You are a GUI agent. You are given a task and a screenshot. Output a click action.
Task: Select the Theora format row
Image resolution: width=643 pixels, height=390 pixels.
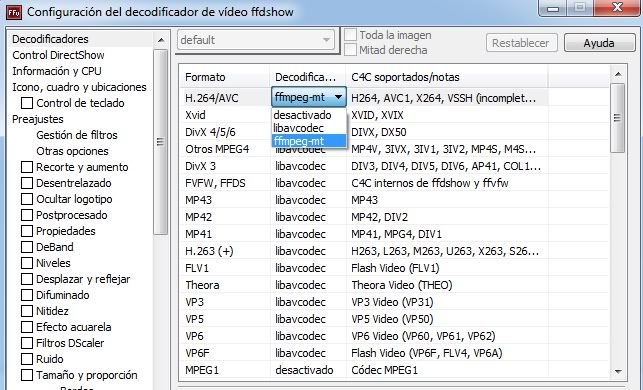click(x=202, y=285)
